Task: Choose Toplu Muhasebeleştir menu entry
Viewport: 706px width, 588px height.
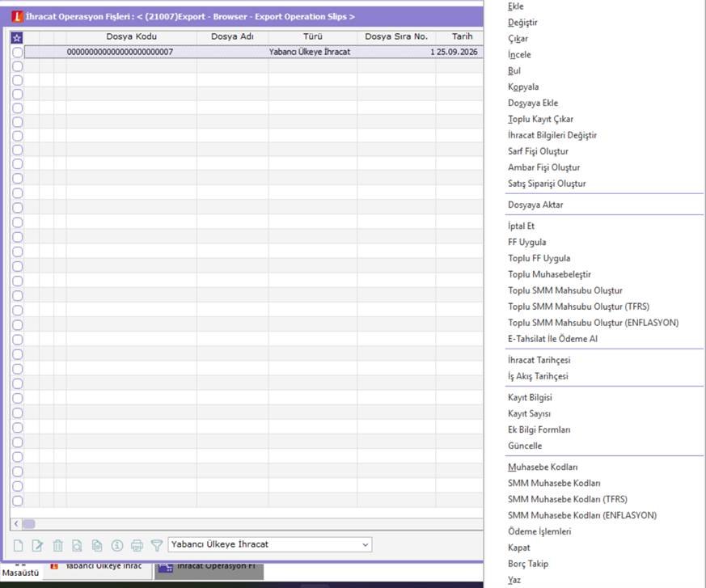Action: [549, 274]
